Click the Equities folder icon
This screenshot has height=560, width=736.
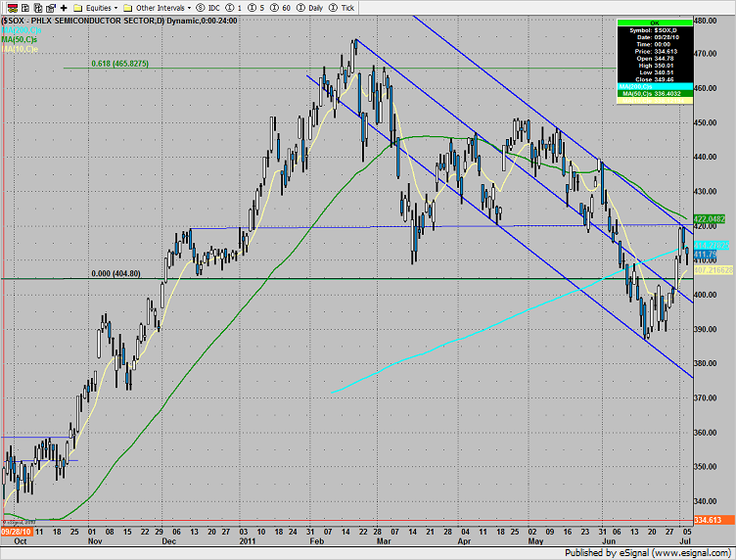[x=78, y=8]
